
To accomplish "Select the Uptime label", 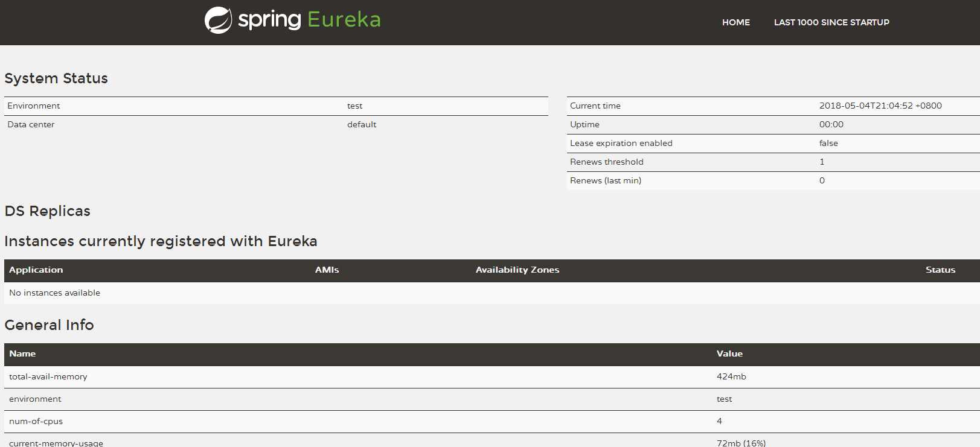I will tap(584, 124).
